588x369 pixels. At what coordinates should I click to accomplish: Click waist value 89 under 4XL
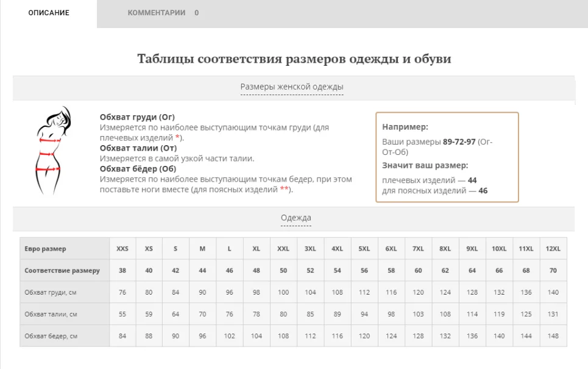(x=338, y=314)
